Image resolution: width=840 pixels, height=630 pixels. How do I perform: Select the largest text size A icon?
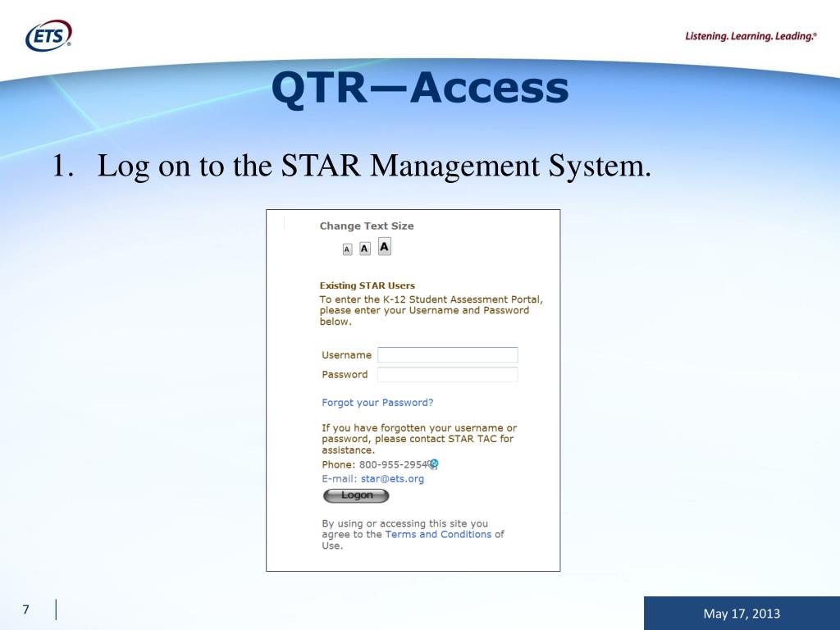coord(384,247)
